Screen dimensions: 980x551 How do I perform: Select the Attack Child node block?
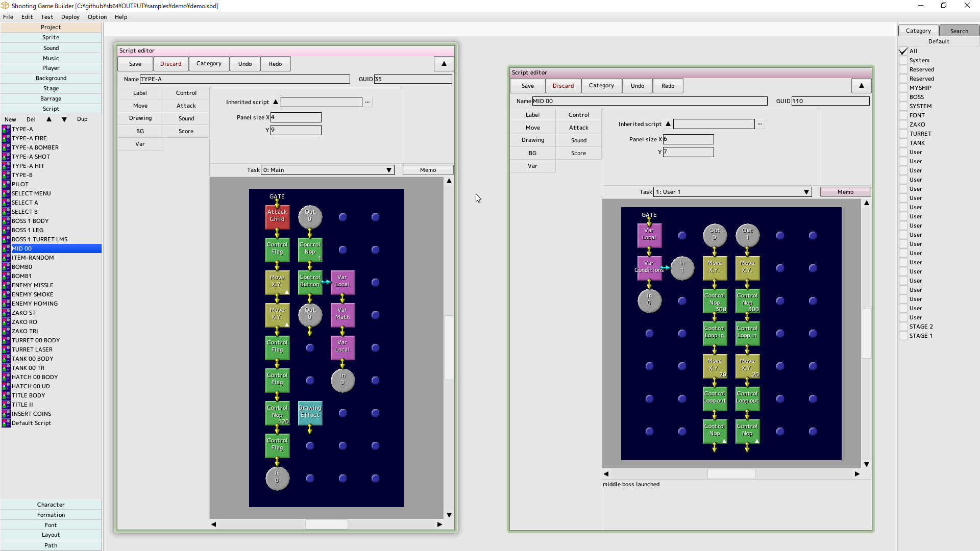[x=277, y=217]
